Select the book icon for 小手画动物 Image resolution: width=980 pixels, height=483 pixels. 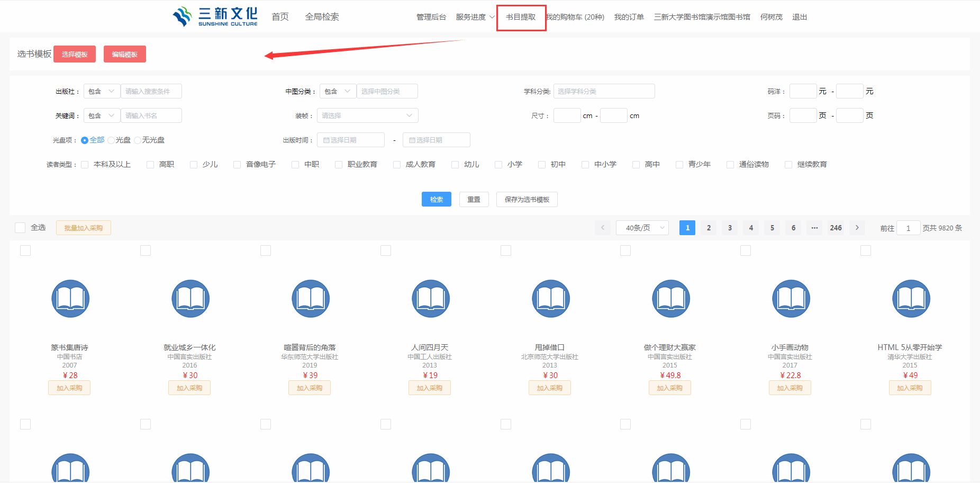791,299
